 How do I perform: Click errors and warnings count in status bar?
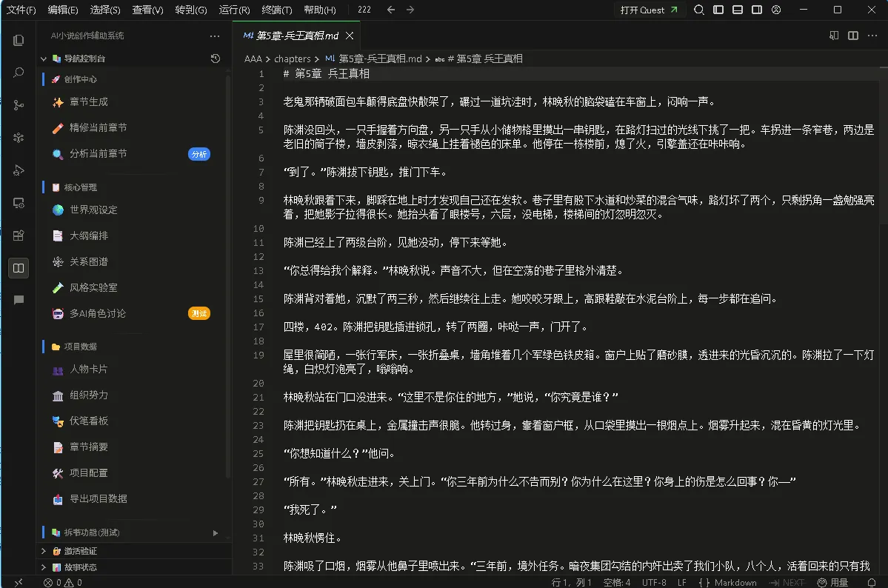tap(63, 582)
